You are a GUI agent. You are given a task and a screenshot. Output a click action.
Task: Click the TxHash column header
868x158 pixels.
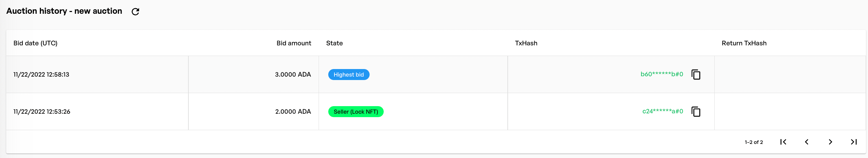coord(526,43)
